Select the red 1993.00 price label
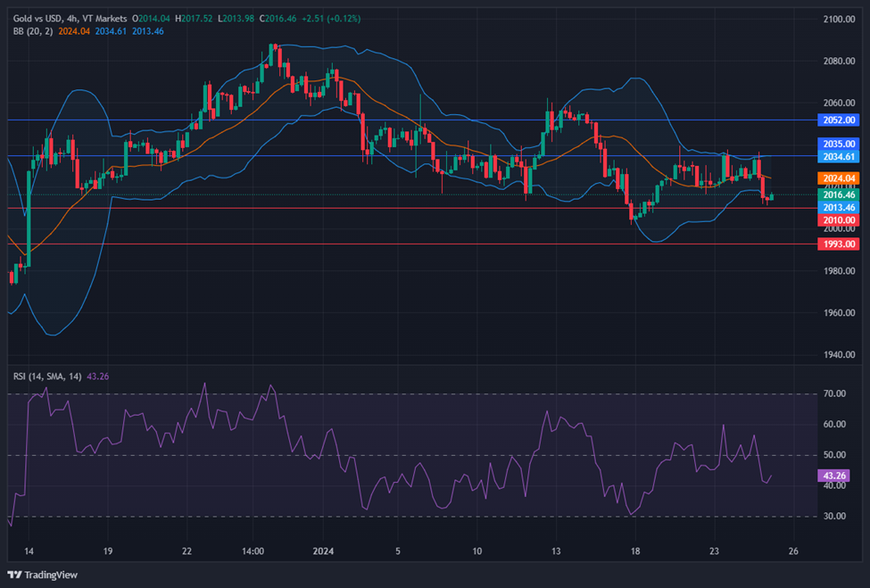870x588 pixels. [x=838, y=244]
